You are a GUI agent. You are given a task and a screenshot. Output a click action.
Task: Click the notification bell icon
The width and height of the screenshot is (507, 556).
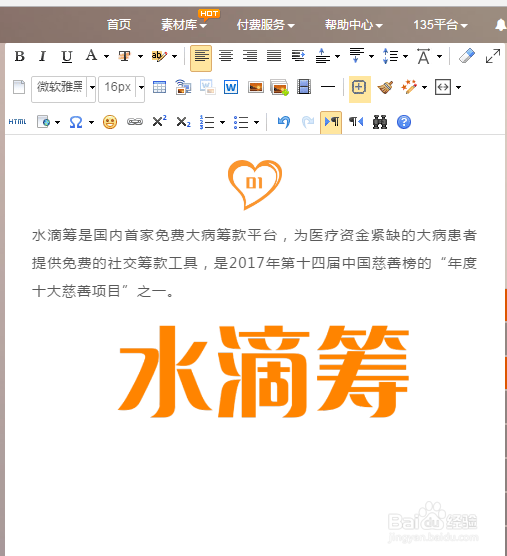[500, 25]
